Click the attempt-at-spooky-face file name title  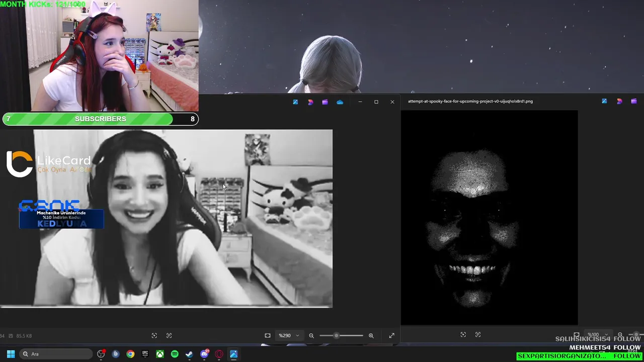pos(470,101)
